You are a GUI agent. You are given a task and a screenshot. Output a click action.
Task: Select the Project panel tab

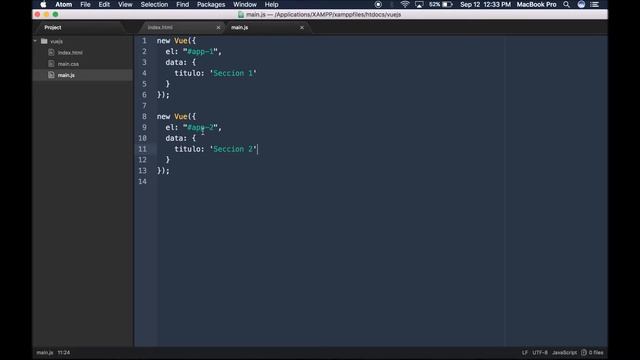53,27
